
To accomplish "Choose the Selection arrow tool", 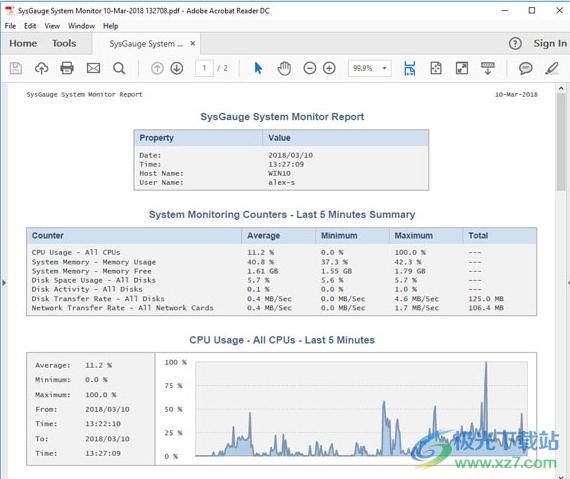I will coord(258,68).
